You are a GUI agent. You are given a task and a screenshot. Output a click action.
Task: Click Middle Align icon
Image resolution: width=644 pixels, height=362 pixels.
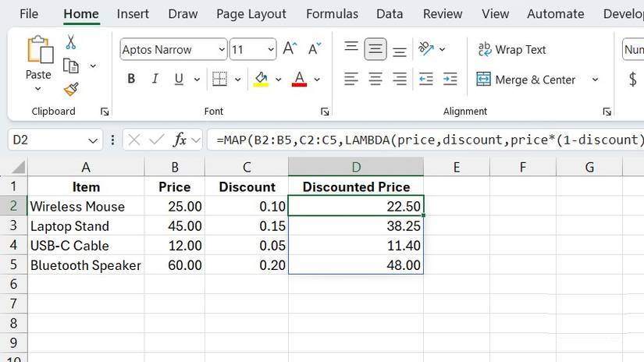[375, 49]
